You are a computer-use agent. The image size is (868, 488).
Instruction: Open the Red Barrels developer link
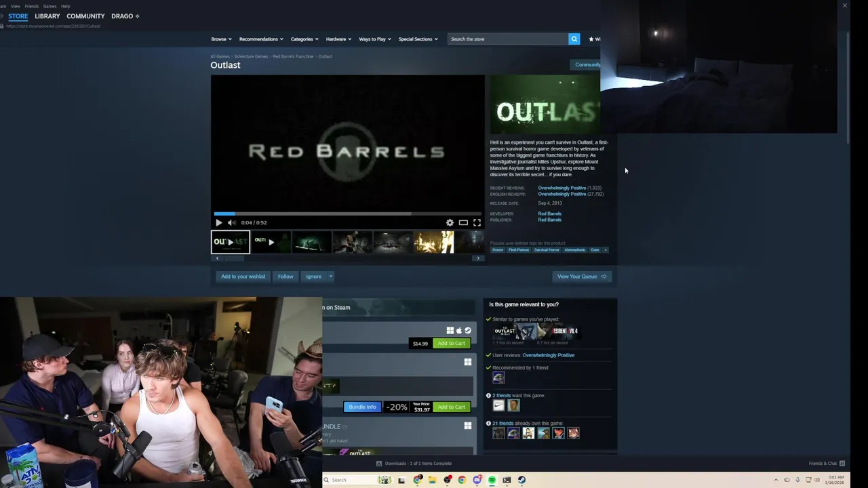click(x=549, y=213)
